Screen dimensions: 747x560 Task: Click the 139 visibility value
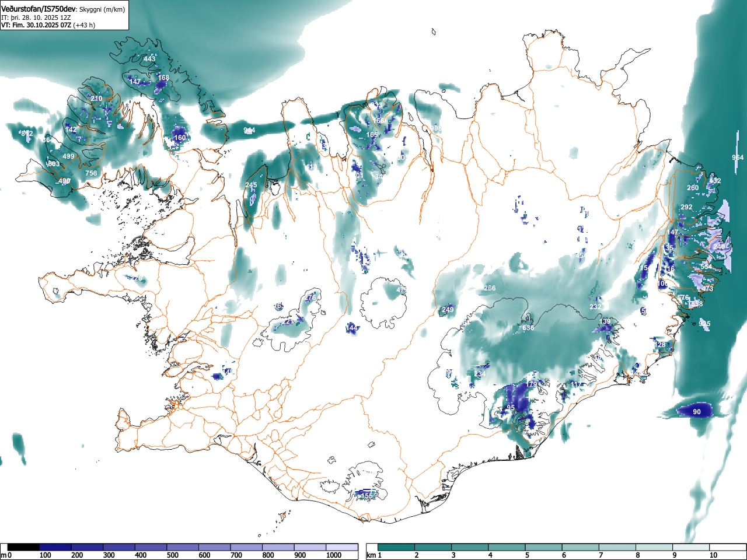click(x=605, y=321)
